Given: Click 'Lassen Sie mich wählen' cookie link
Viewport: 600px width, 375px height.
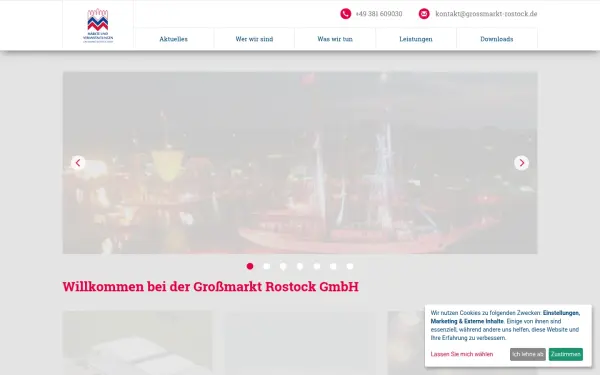Looking at the screenshot, I should click(462, 354).
